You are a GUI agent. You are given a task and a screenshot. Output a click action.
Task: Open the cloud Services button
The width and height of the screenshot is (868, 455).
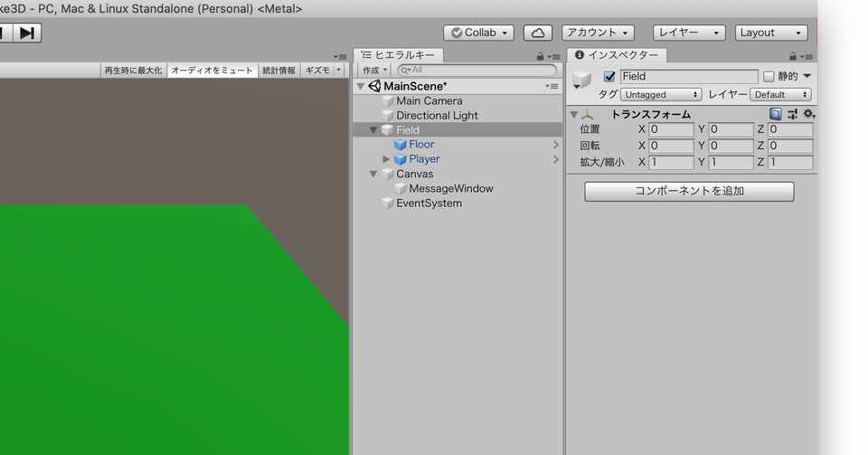tap(538, 33)
